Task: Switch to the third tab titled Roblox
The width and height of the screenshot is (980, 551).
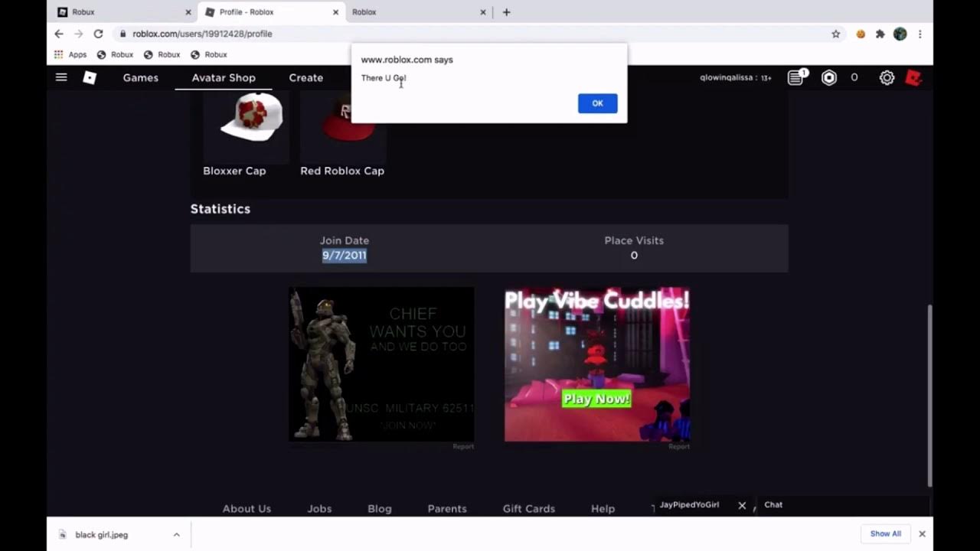Action: [x=417, y=12]
